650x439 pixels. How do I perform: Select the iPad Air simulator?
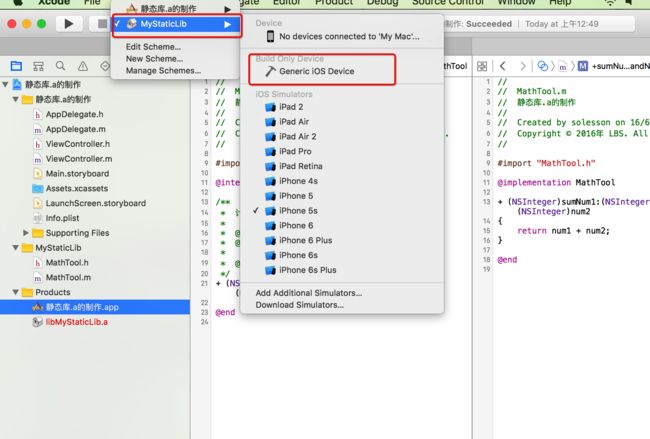(x=294, y=122)
